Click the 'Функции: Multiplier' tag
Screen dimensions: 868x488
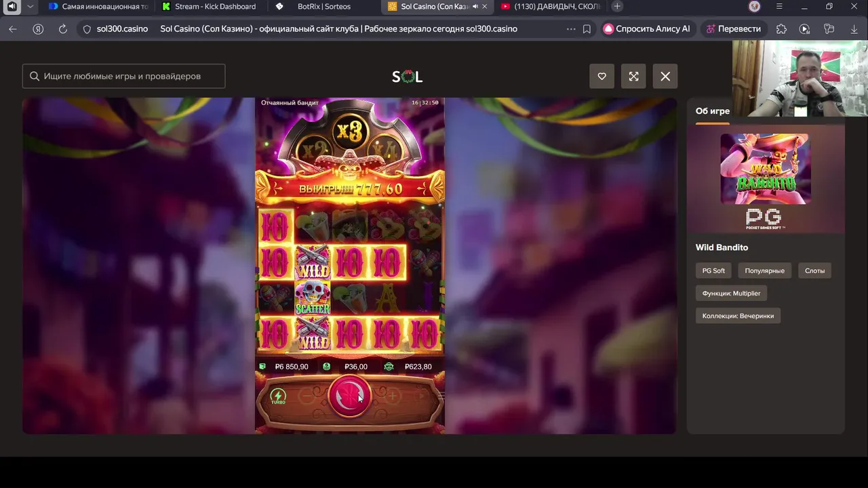731,293
